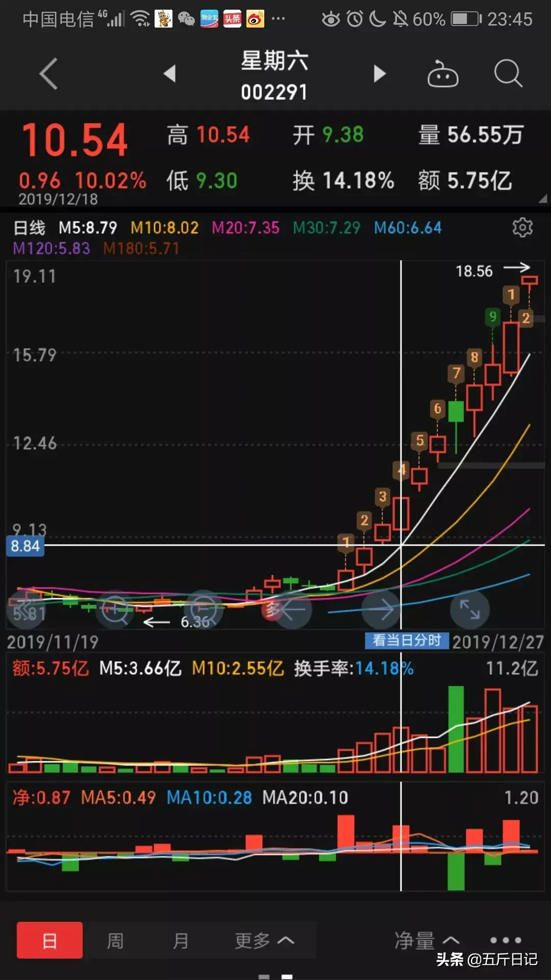Image resolution: width=551 pixels, height=980 pixels.
Task: Select the daily 日 chart tab
Action: [x=49, y=940]
